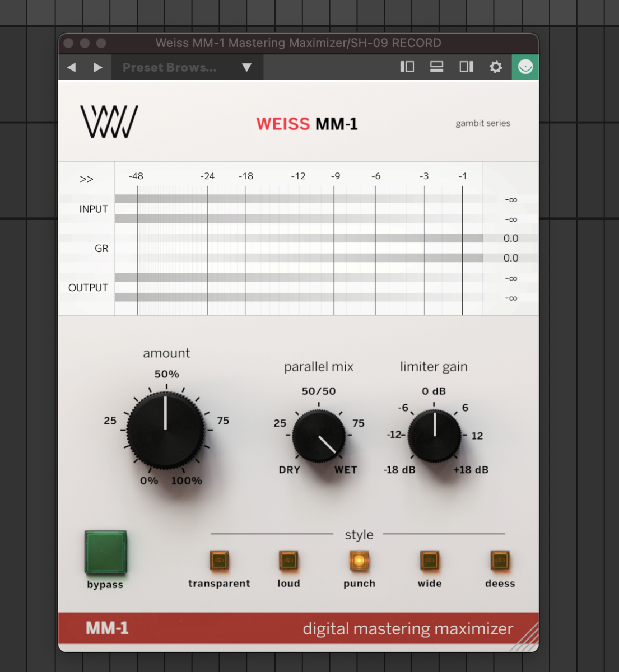The image size is (619, 672).
Task: Click the WEISS MM-1 title
Action: coord(307,124)
